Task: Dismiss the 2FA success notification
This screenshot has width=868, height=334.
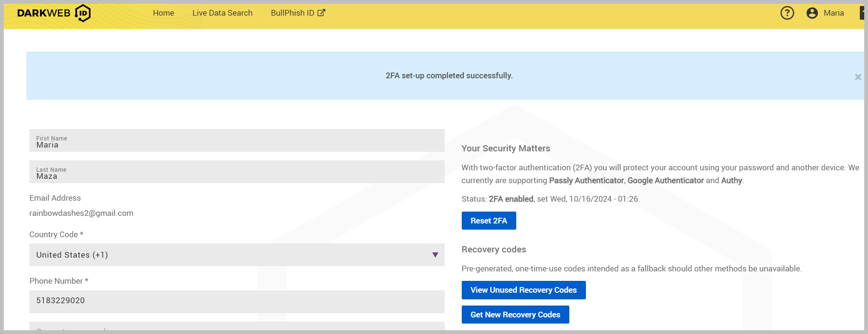Action: (x=858, y=77)
